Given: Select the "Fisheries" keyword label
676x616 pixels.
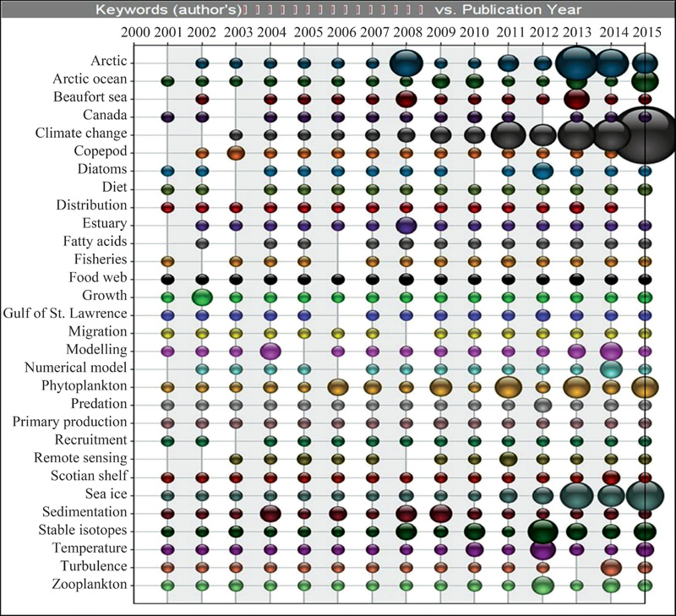Looking at the screenshot, I should [x=101, y=259].
